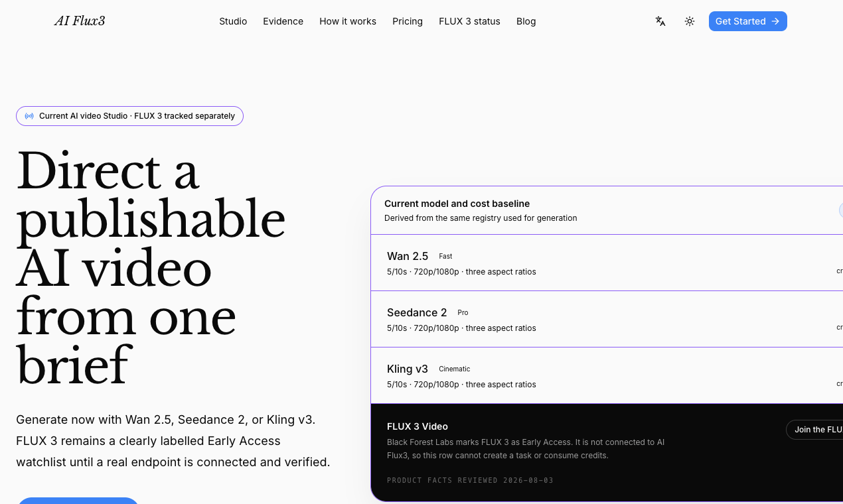Click the Get Started button
The image size is (843, 504).
pos(748,21)
